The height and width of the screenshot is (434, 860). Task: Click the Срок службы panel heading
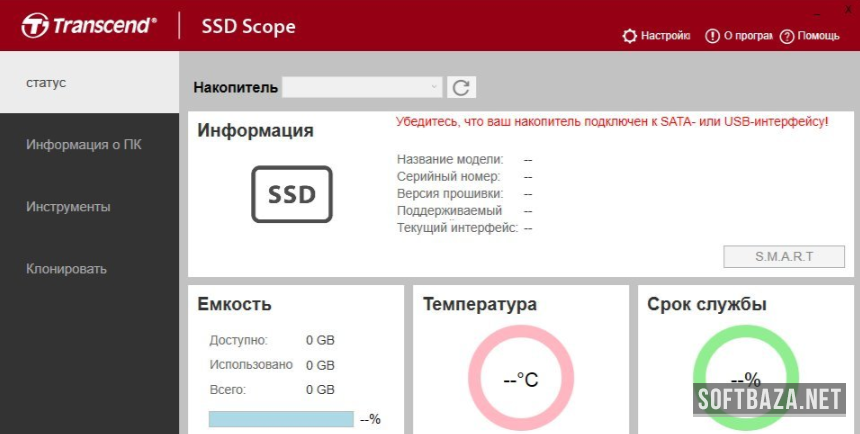706,305
